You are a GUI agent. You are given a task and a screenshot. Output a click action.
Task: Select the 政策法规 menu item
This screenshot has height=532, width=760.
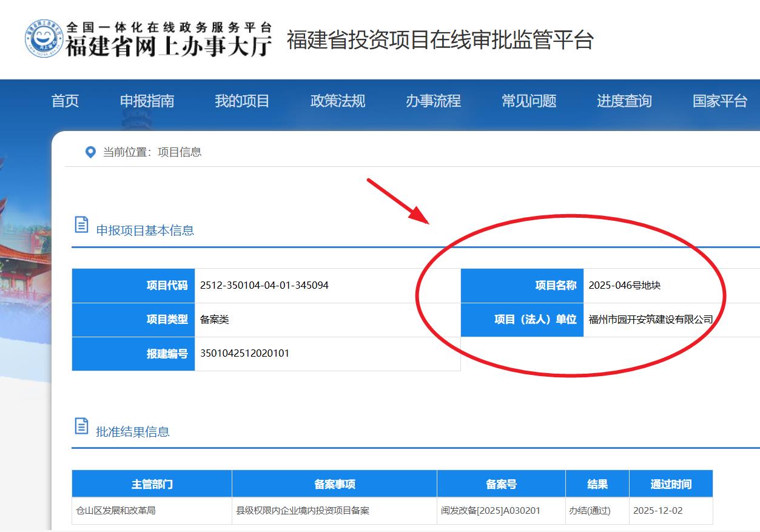[x=337, y=101]
